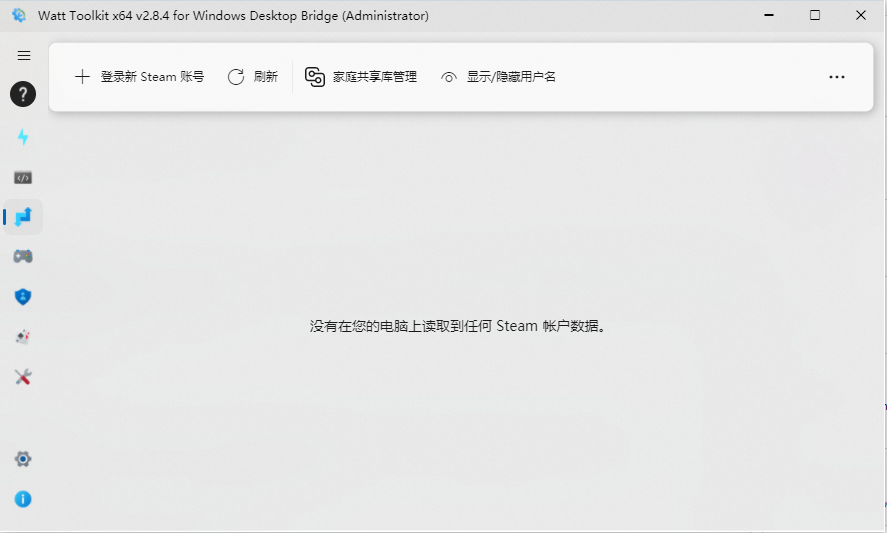Click 登录新 Steam 账号 button
This screenshot has height=533, width=887.
point(140,77)
